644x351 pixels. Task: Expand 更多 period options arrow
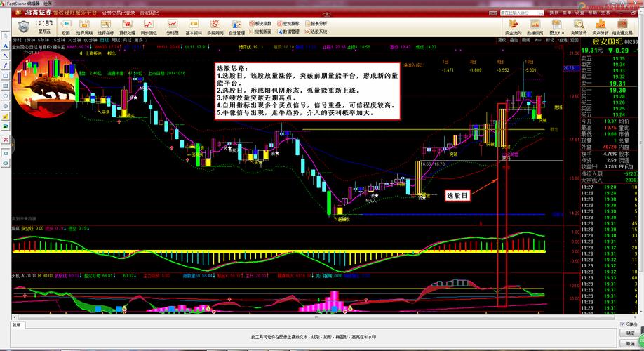(146, 40)
